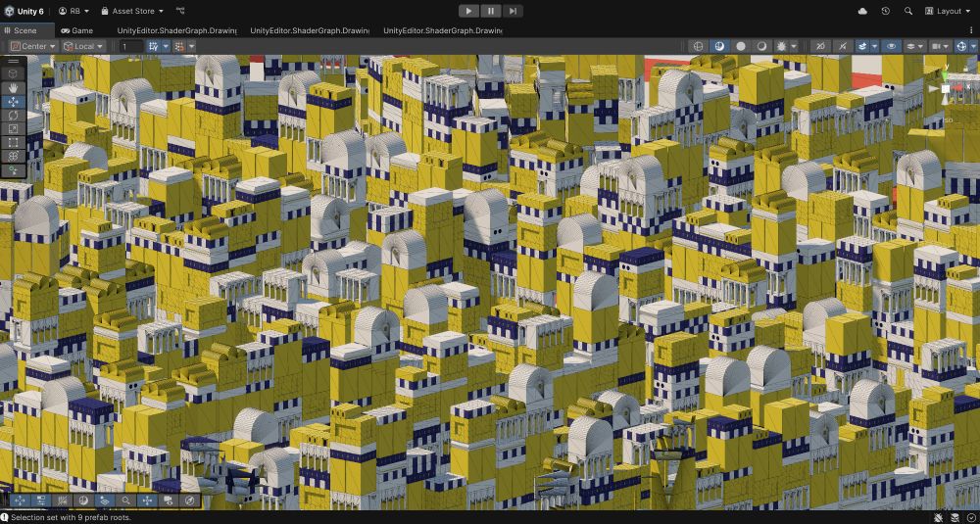Image resolution: width=980 pixels, height=524 pixels.
Task: Open the RB account dropdown
Action: (73, 11)
